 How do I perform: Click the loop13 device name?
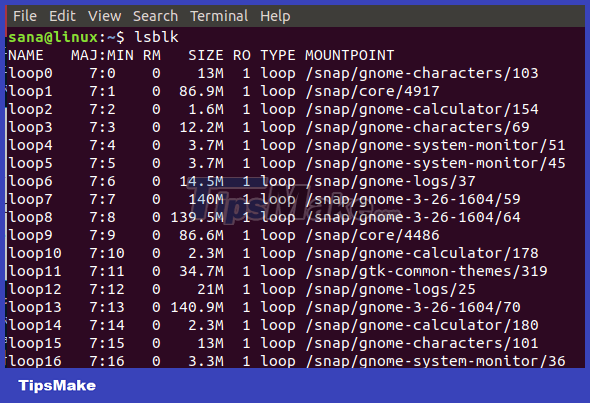point(35,307)
